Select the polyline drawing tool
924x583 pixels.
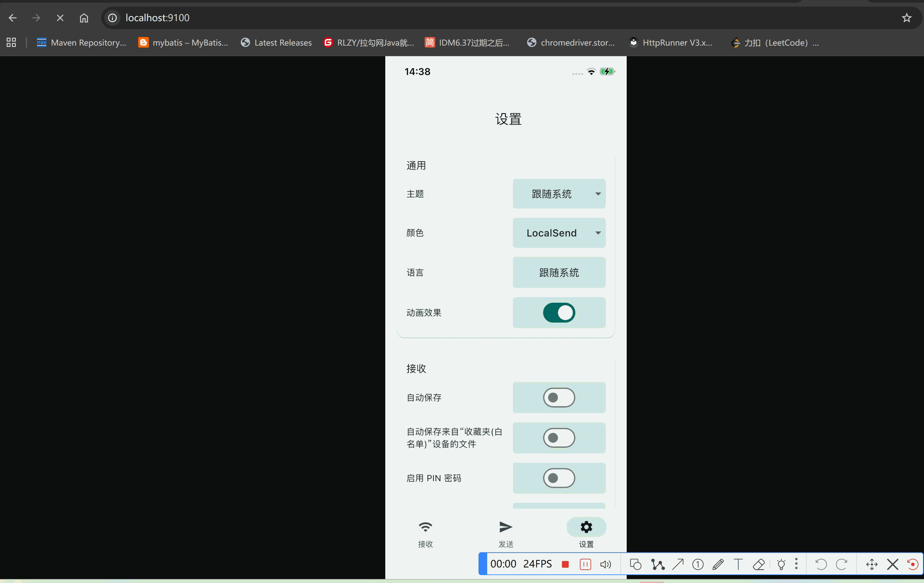pyautogui.click(x=657, y=564)
